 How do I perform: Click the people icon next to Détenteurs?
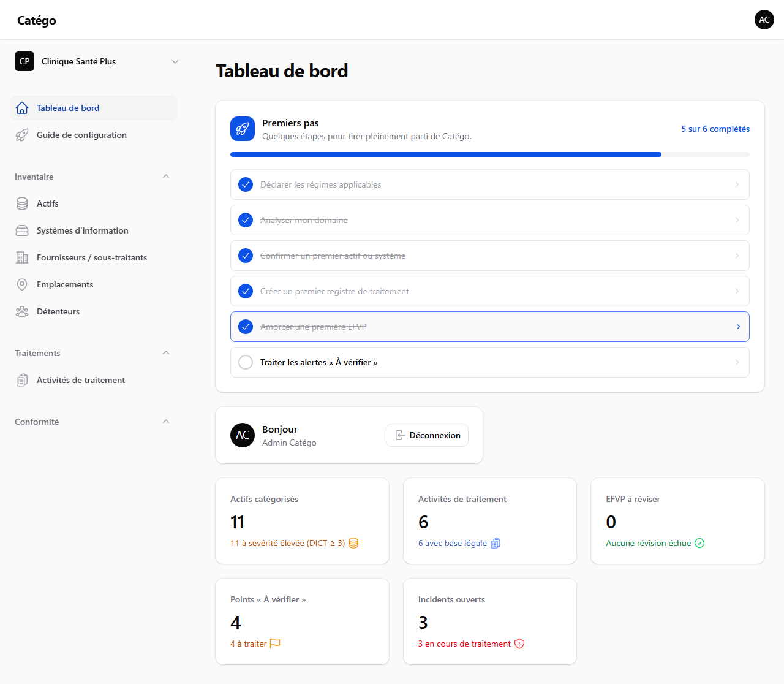22,311
